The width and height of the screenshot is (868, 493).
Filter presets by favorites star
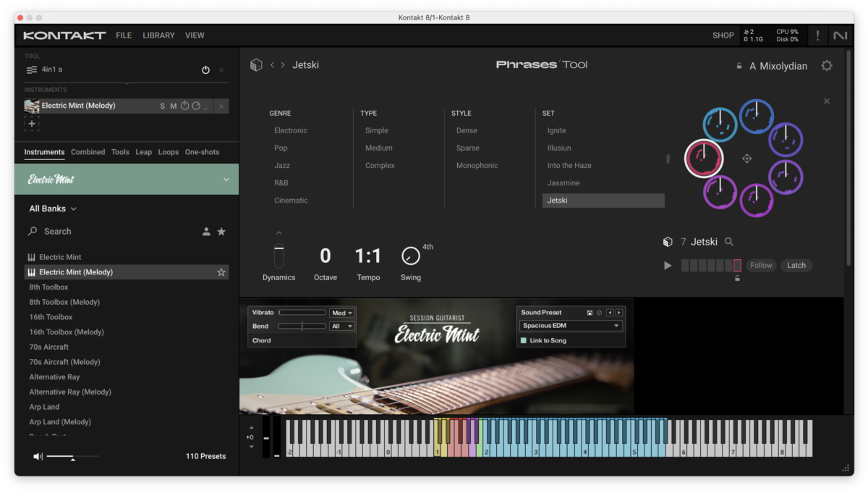click(x=221, y=232)
